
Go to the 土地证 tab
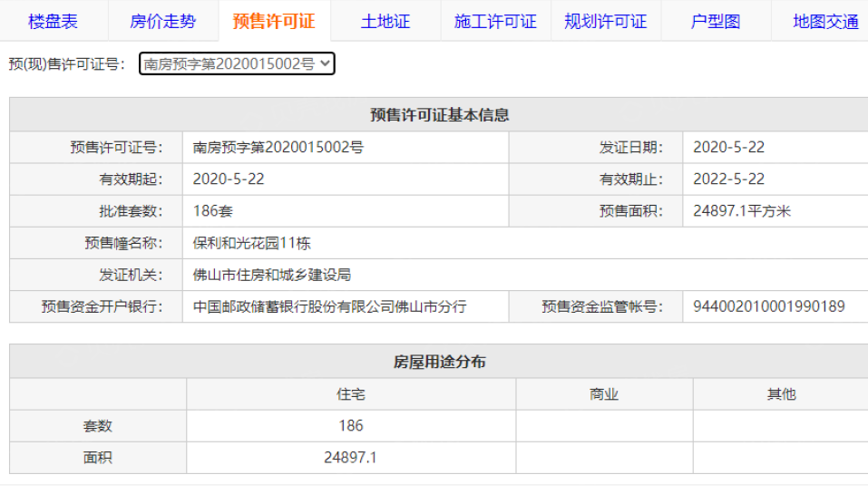click(385, 21)
